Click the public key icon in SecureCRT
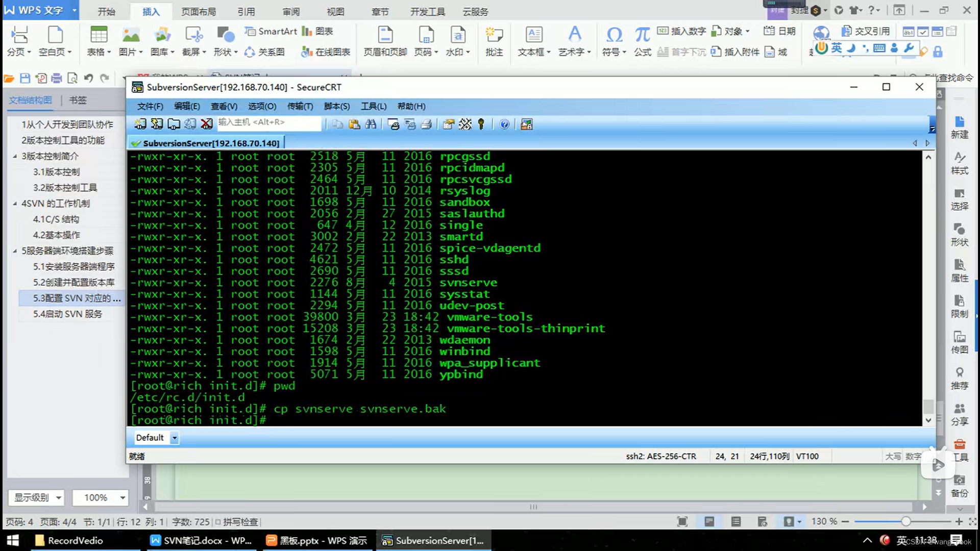 pyautogui.click(x=481, y=124)
